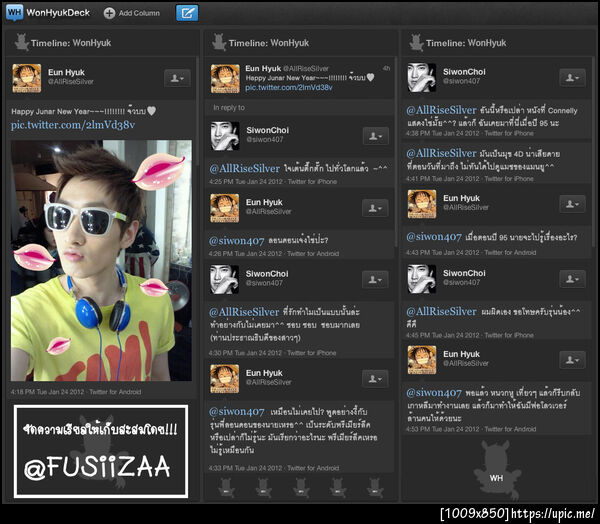Click @siwon407 mention in the 4:53 PM tweet
The width and height of the screenshot is (600, 524).
434,393
